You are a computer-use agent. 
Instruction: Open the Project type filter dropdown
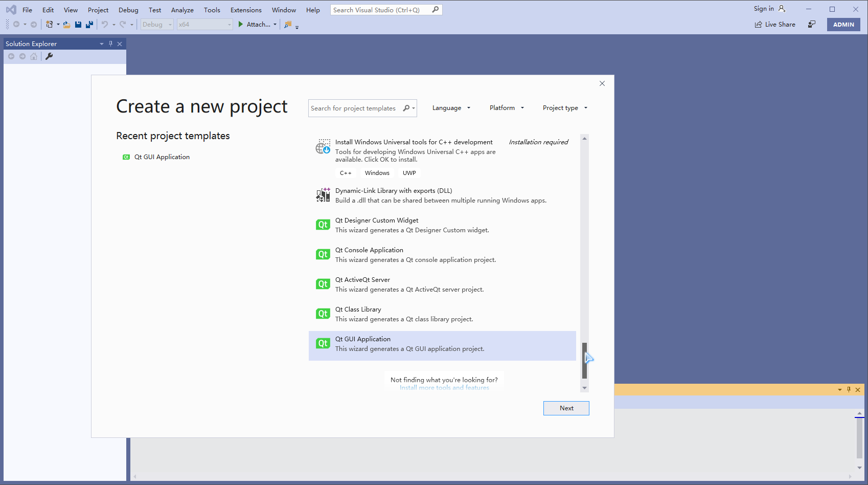pos(565,108)
